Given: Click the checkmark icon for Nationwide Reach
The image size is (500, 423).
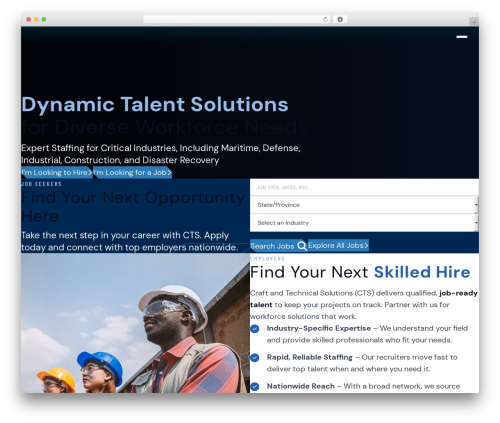Looking at the screenshot, I should point(255,386).
